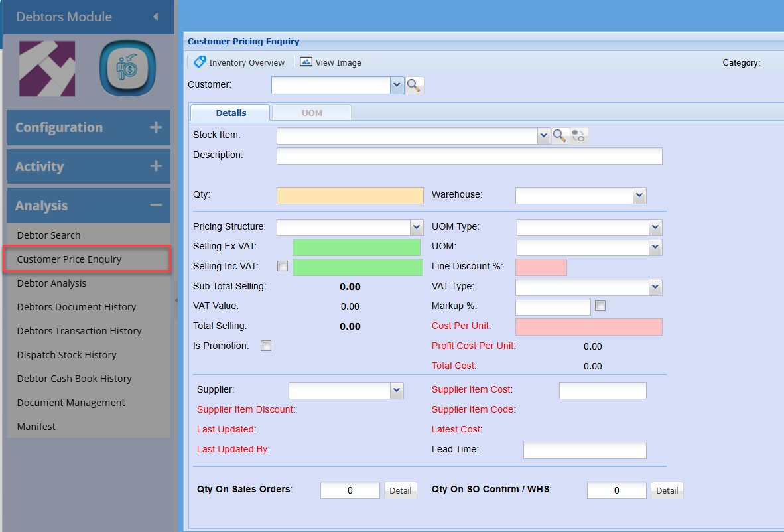Tick the checkbox beside Markup %
The image size is (784, 532).
[x=600, y=306]
